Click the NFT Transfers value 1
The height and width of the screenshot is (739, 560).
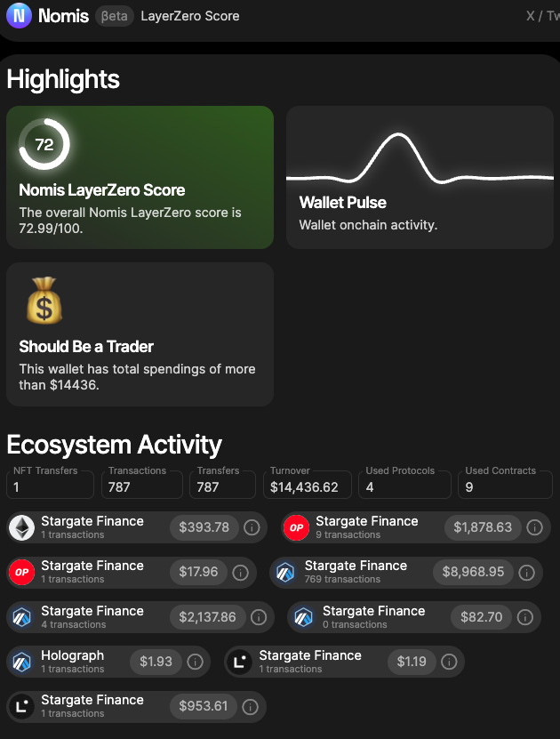(x=17, y=486)
